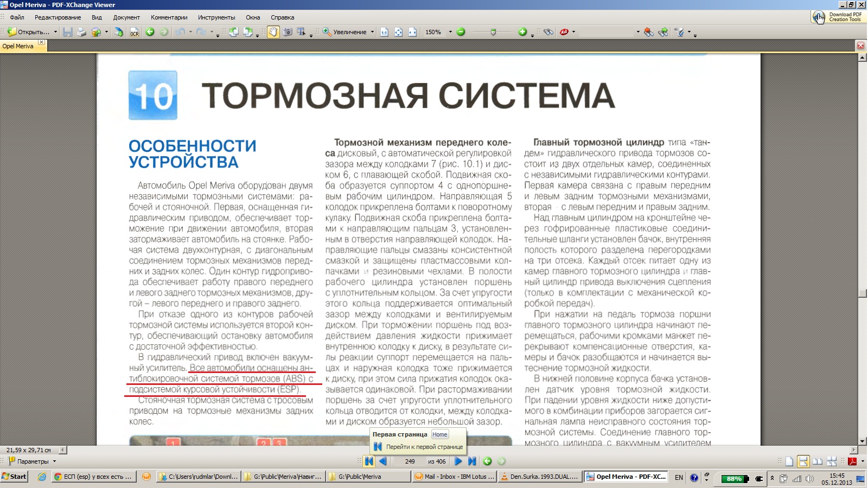Click the Windows Start button

point(14,477)
